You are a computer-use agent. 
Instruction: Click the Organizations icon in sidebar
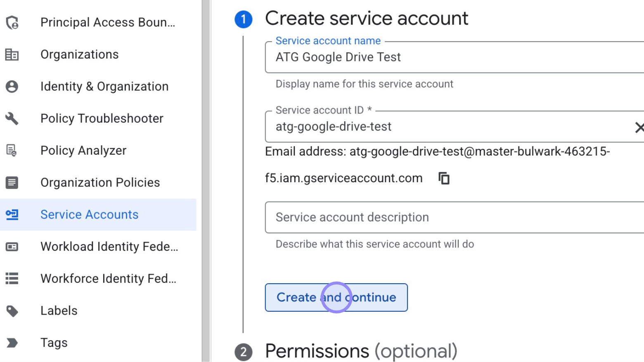click(12, 54)
